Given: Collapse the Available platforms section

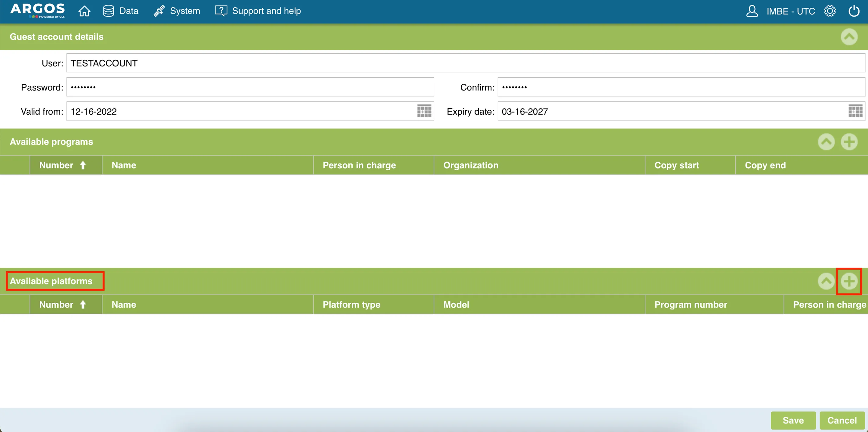Looking at the screenshot, I should [826, 281].
